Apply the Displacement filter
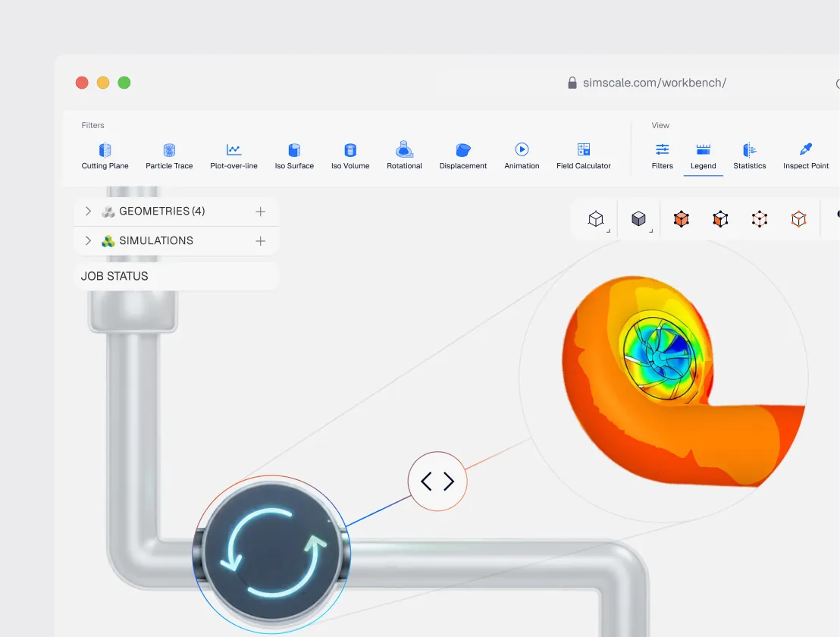The height and width of the screenshot is (637, 840). click(463, 156)
